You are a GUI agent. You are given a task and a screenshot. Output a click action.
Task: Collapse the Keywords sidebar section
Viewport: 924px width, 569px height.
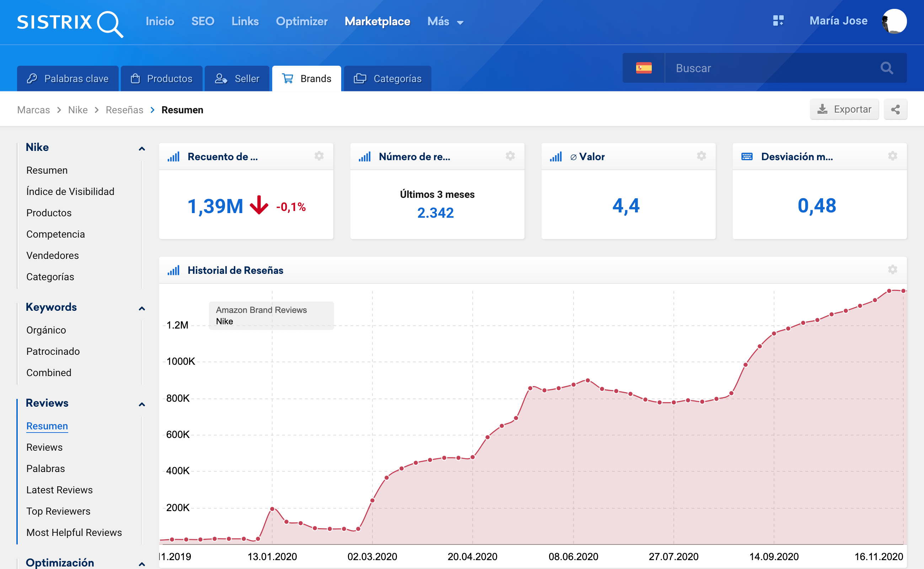tap(141, 308)
